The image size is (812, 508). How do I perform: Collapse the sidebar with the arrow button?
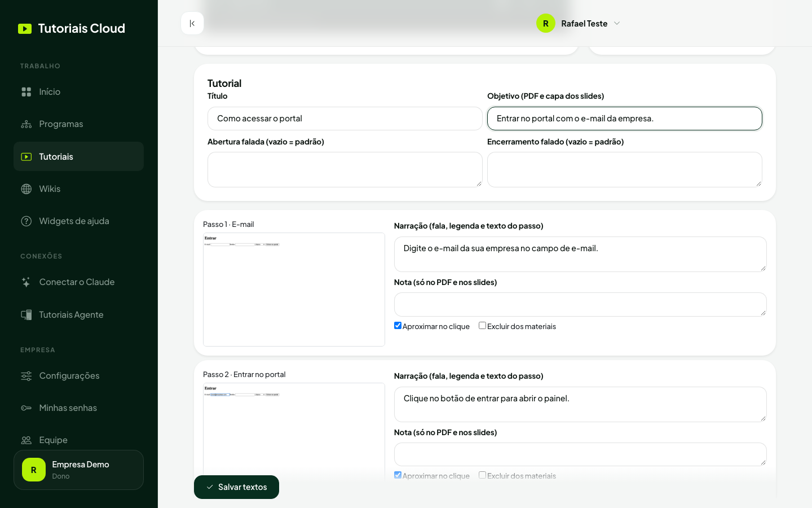(192, 23)
